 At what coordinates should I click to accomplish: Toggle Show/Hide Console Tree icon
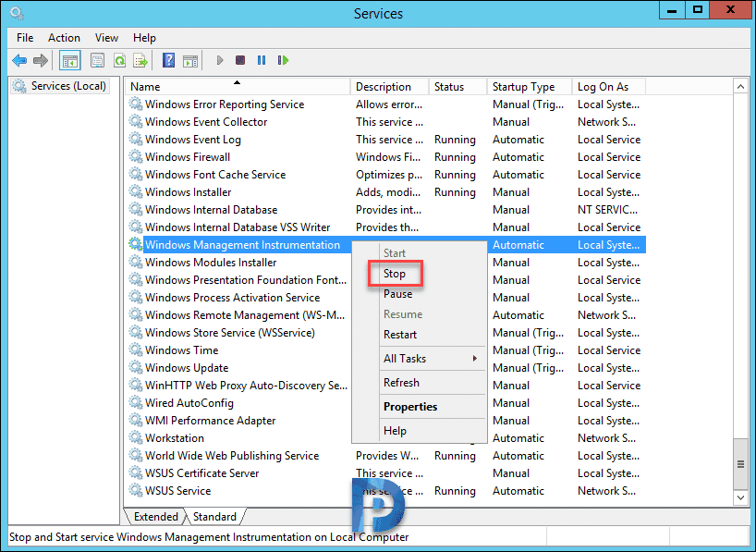pyautogui.click(x=70, y=61)
